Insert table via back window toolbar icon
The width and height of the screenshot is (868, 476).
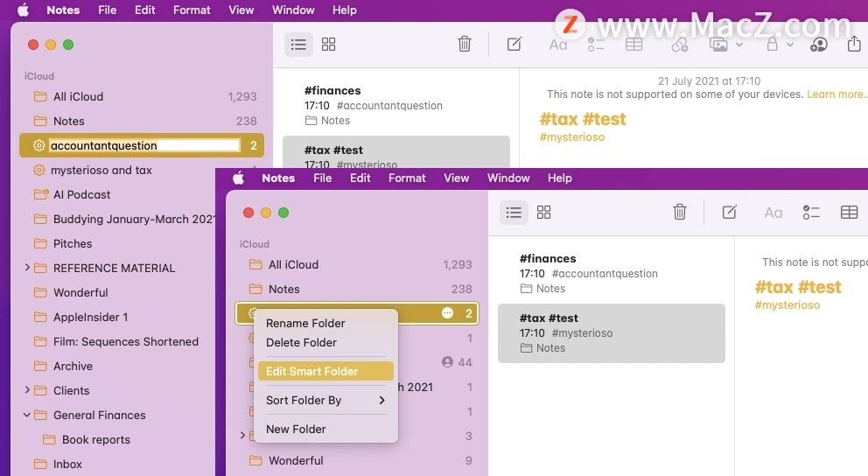(x=633, y=45)
